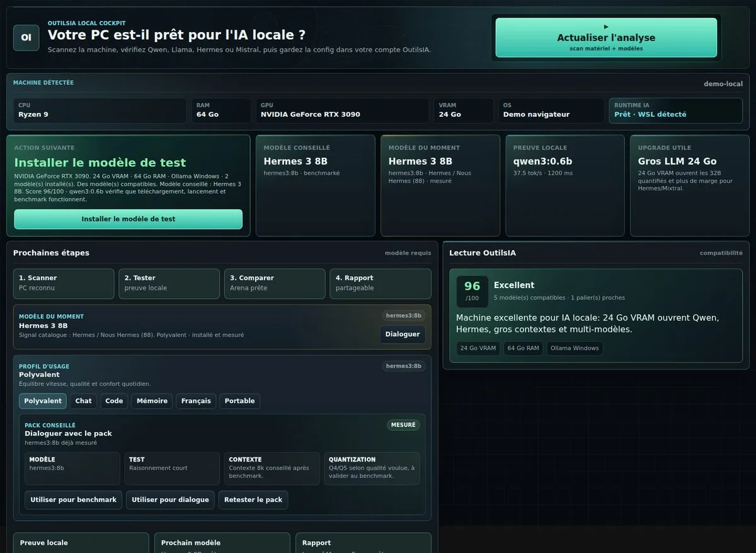756x553 pixels.
Task: Click the TEST Raisonnement court pack cell
Action: [172, 469]
